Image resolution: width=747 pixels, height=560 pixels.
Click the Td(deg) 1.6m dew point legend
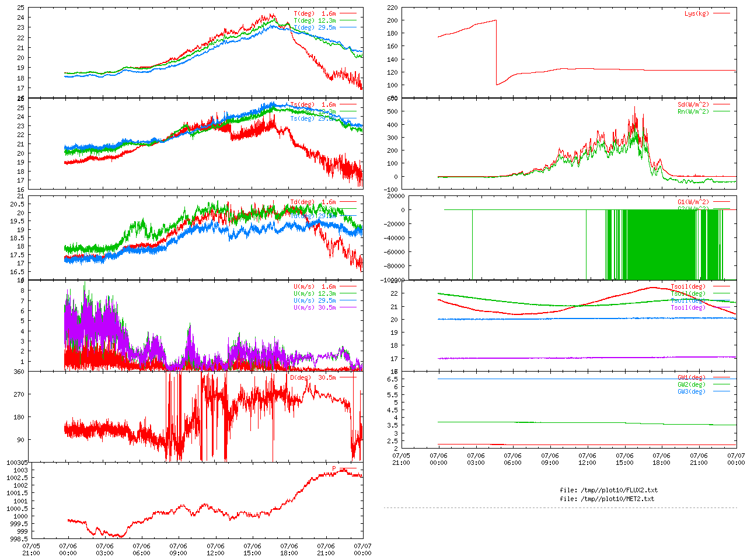click(313, 202)
